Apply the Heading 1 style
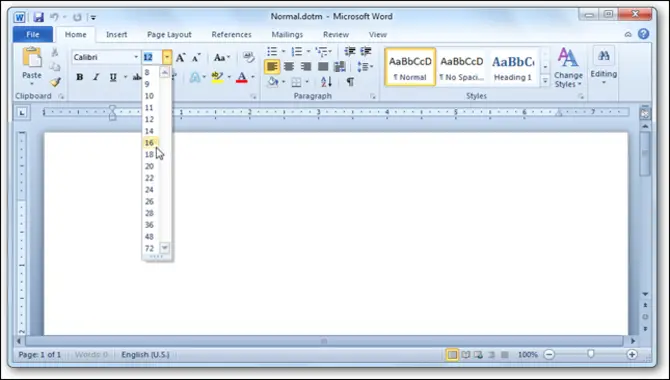The width and height of the screenshot is (670, 380). 513,67
